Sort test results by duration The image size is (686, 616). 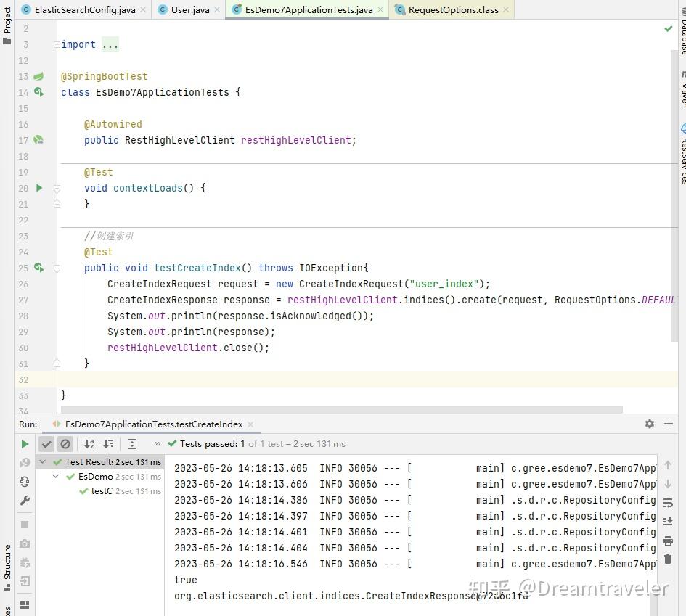click(x=108, y=444)
